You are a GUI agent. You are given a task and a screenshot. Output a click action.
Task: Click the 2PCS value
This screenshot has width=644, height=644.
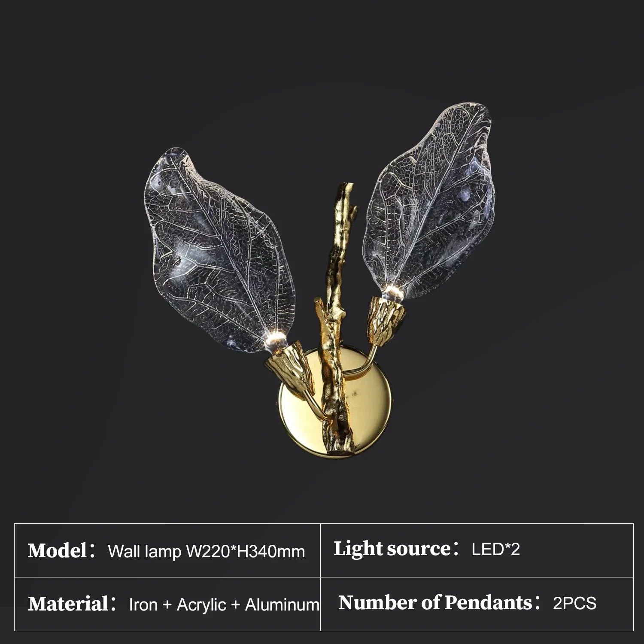pyautogui.click(x=574, y=603)
